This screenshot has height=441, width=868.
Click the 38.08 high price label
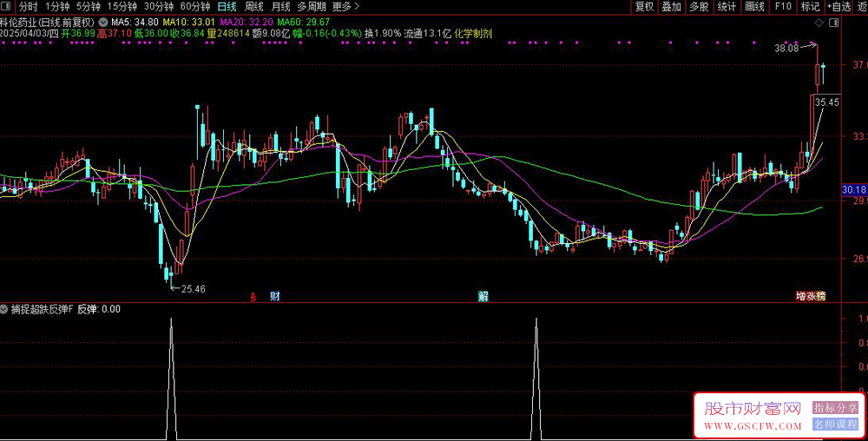(786, 49)
